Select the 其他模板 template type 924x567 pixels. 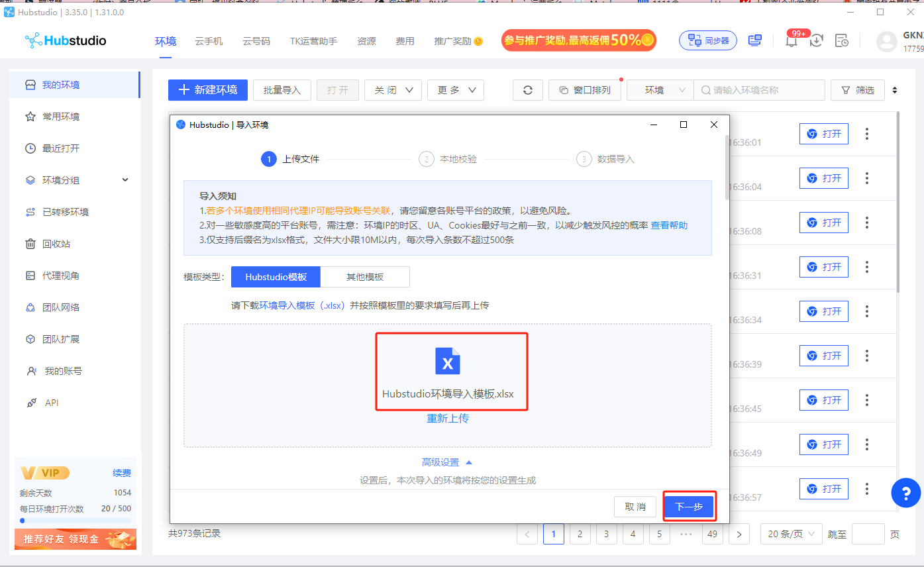[365, 277]
